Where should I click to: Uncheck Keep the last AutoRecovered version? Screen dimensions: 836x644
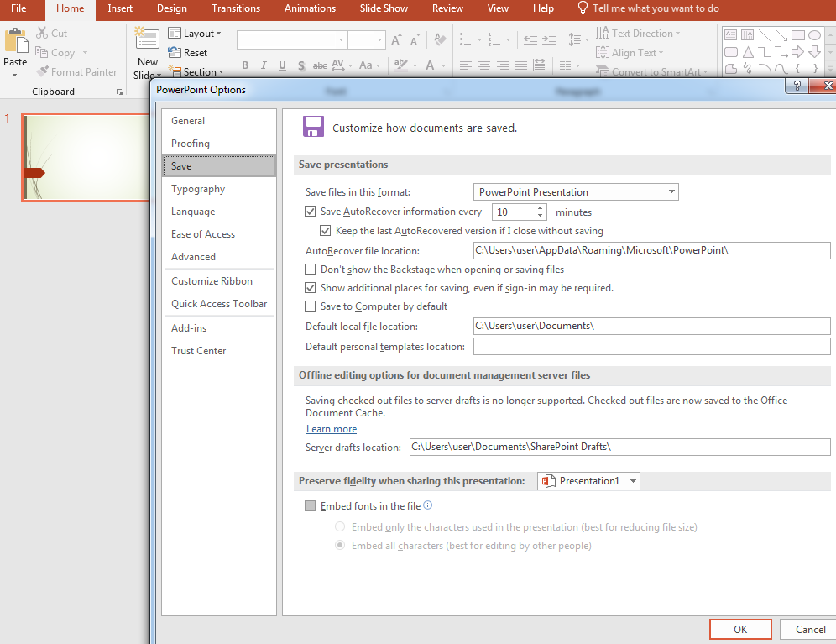[x=325, y=231]
